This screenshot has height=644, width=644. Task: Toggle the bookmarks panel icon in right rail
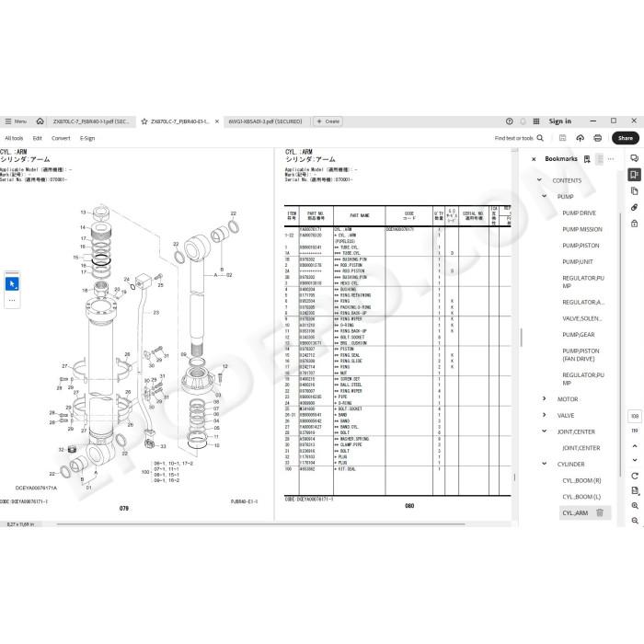634,175
